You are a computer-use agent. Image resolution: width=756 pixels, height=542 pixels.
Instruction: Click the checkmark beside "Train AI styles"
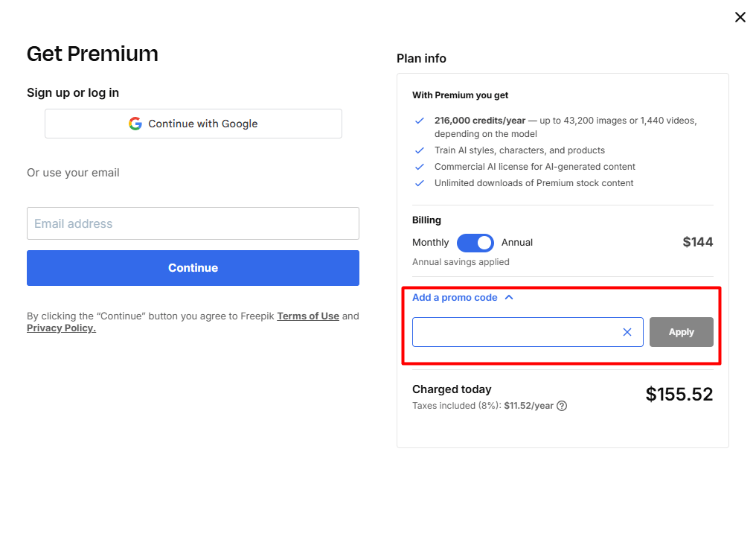coord(418,150)
